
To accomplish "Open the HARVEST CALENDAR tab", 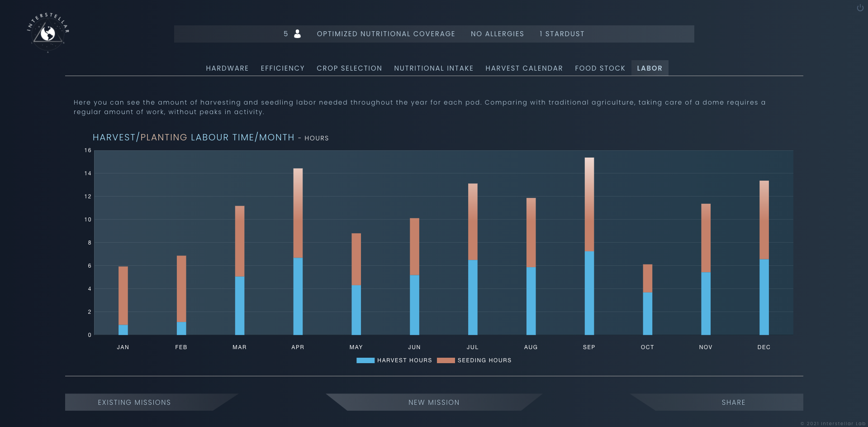I will point(524,68).
